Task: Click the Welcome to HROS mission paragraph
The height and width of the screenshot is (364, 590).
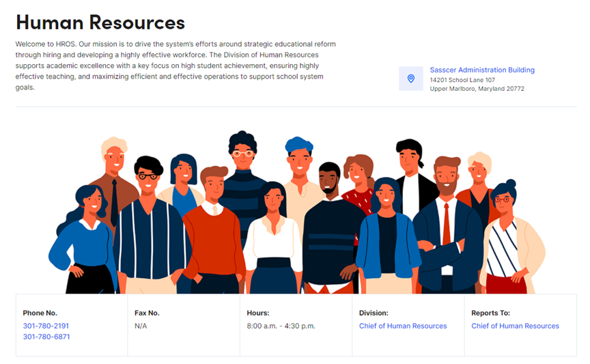Action: (175, 66)
